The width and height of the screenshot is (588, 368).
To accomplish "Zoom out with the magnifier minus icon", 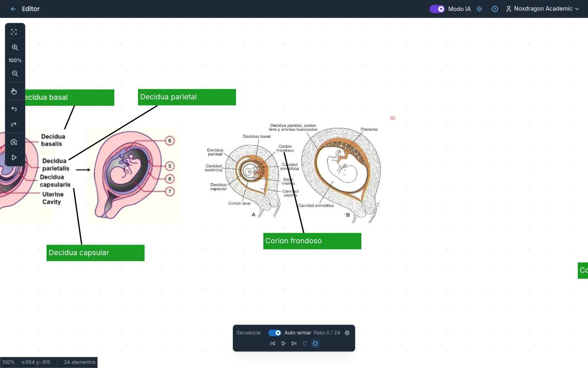I will pyautogui.click(x=15, y=74).
